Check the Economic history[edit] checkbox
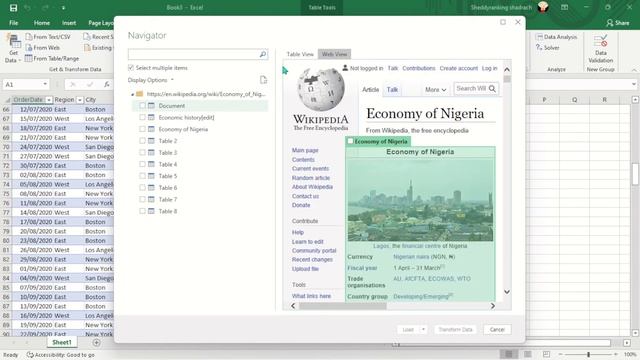This screenshot has width=640, height=360. pos(142,118)
